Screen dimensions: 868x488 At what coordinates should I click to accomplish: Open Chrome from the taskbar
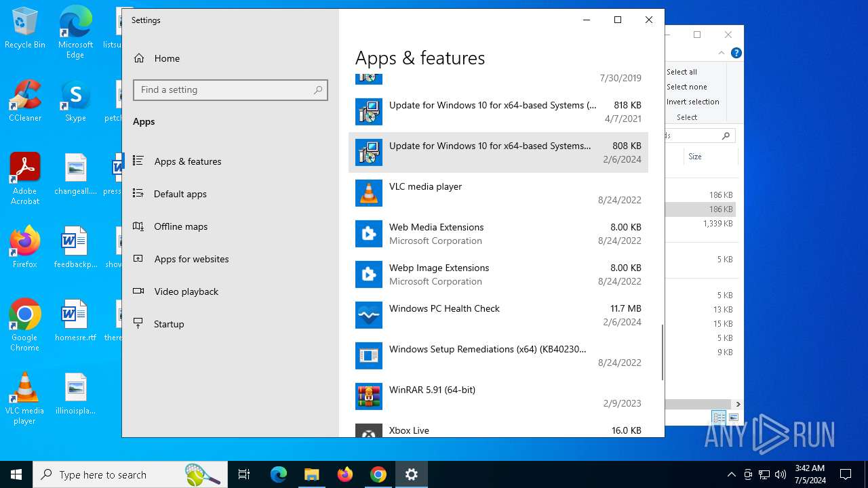tap(378, 474)
